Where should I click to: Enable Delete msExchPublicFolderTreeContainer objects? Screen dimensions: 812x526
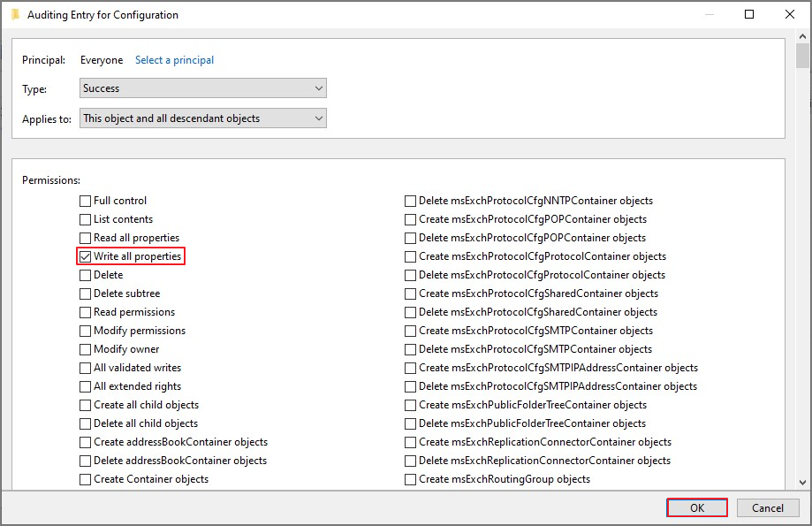click(x=411, y=424)
